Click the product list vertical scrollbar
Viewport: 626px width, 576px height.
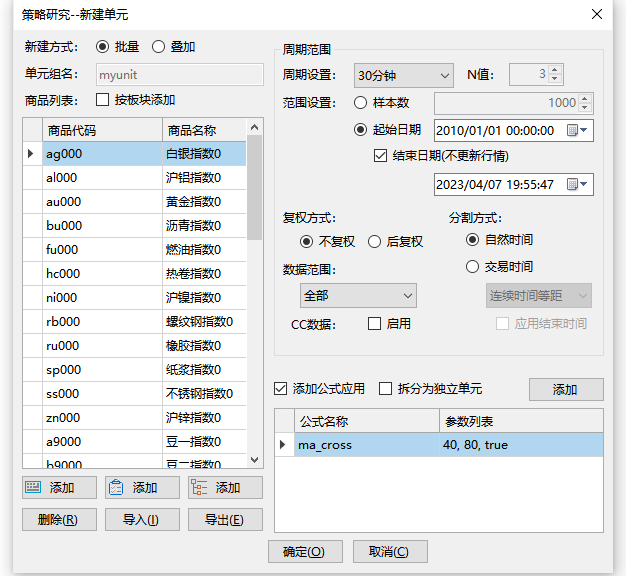point(254,300)
